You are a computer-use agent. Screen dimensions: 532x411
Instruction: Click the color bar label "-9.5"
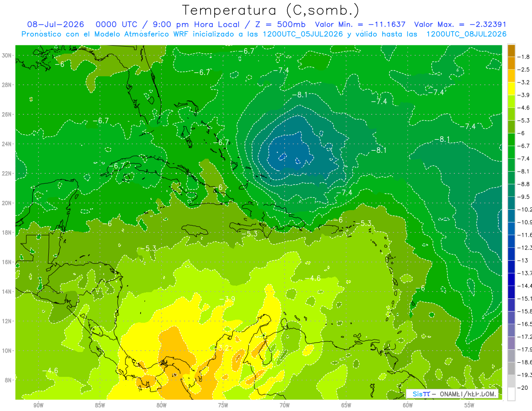(x=524, y=197)
